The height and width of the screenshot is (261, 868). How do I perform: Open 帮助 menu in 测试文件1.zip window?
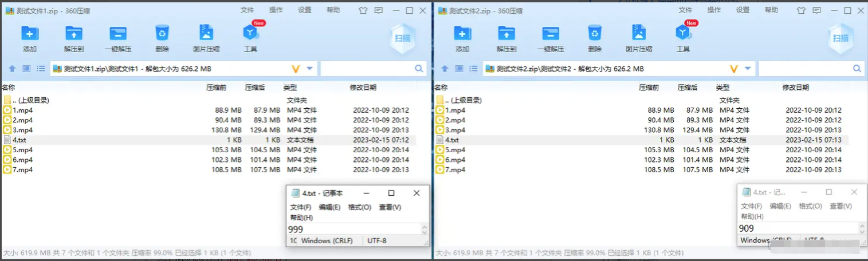point(333,10)
